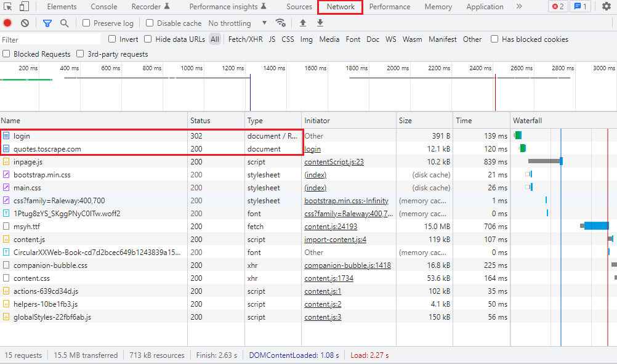Open network search magnifier

click(x=65, y=23)
